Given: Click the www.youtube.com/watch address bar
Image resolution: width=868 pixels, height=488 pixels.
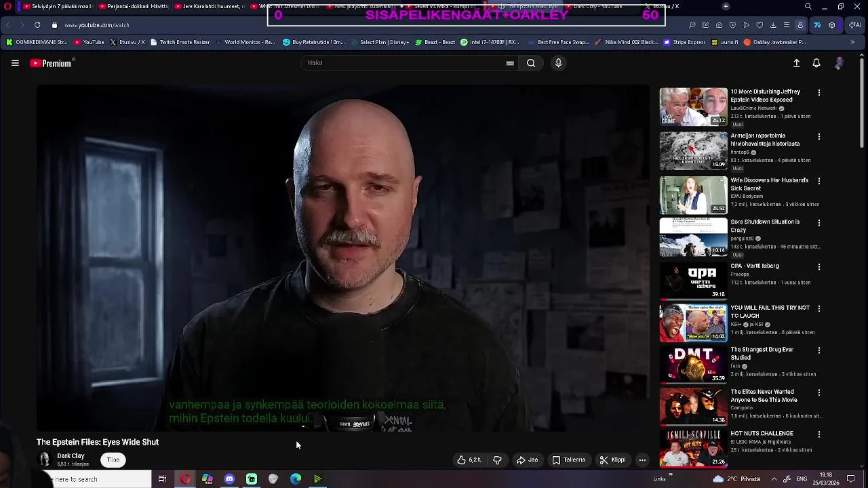Looking at the screenshot, I should click(97, 25).
